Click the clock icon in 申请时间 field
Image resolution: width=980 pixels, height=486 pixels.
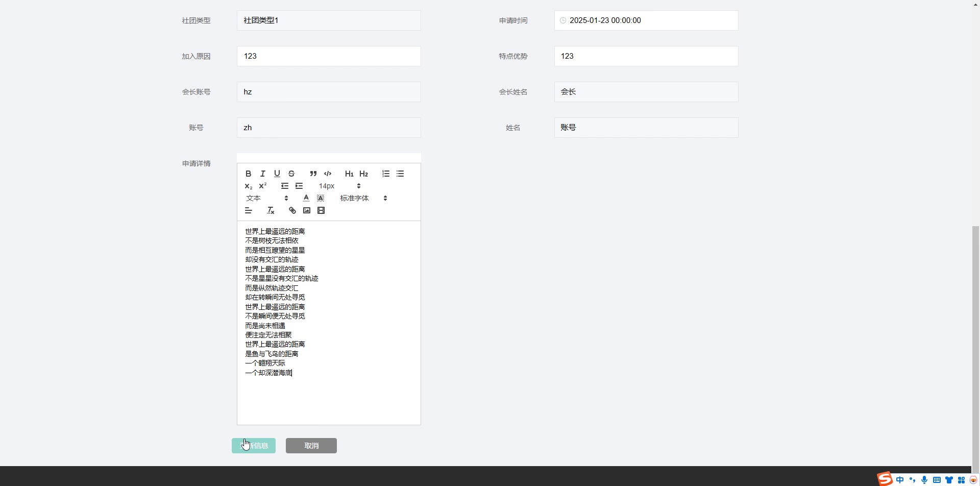[563, 20]
